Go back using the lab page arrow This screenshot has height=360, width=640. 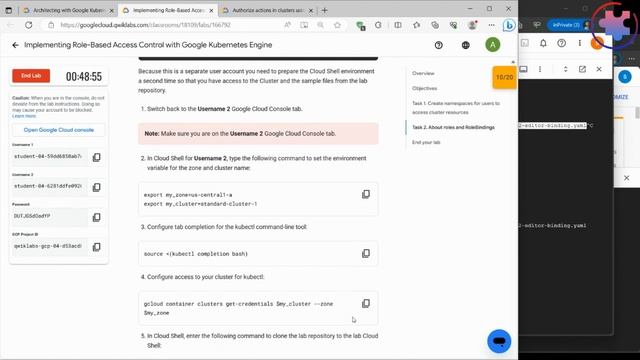click(x=16, y=45)
